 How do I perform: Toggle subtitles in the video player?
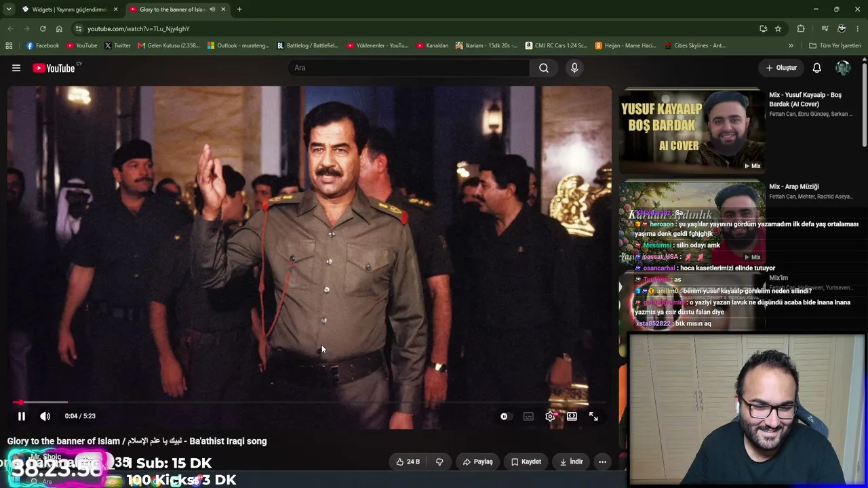(528, 416)
